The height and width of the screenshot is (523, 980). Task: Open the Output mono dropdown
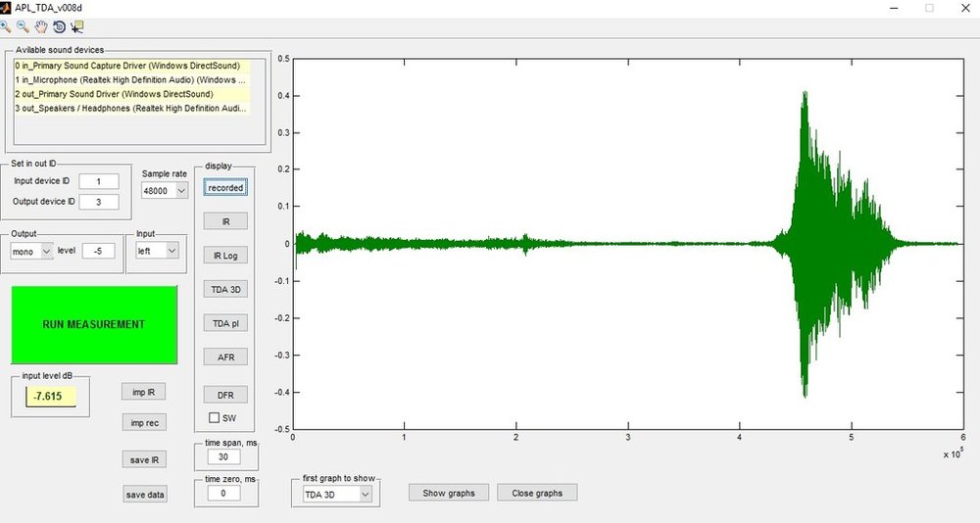click(x=32, y=251)
